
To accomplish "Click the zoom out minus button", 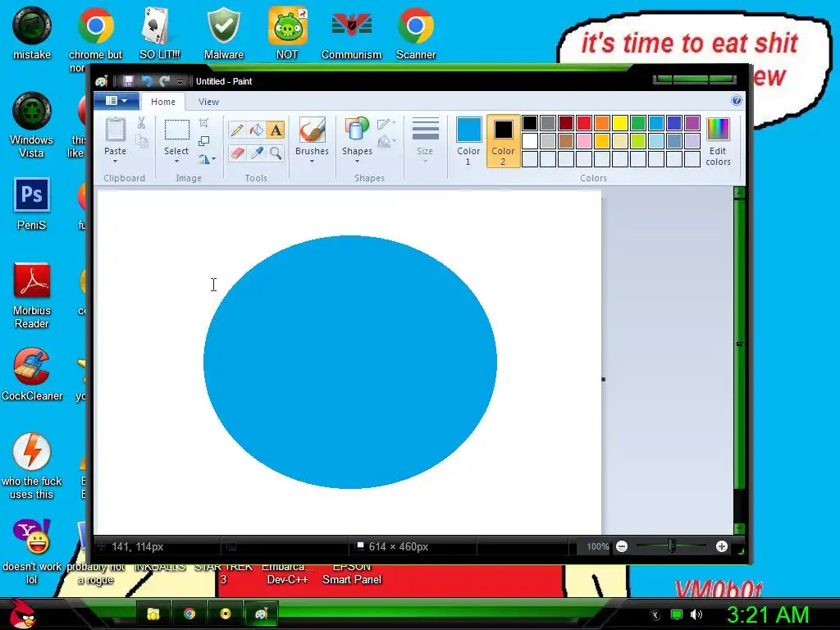I will [x=622, y=546].
